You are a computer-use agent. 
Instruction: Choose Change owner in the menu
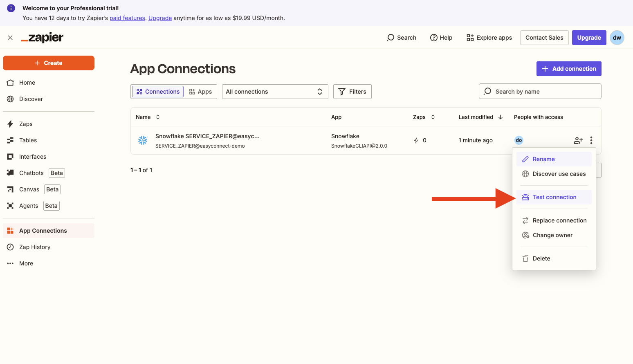[554, 235]
